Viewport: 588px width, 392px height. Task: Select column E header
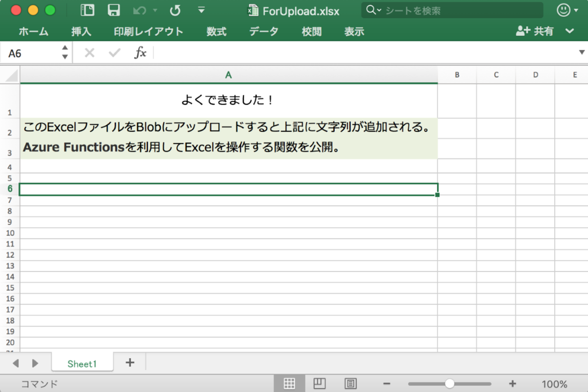(571, 75)
